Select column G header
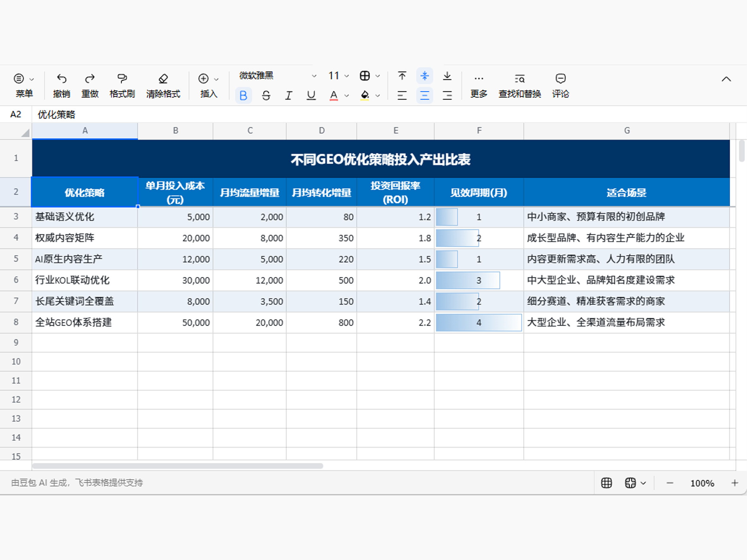 pyautogui.click(x=627, y=131)
